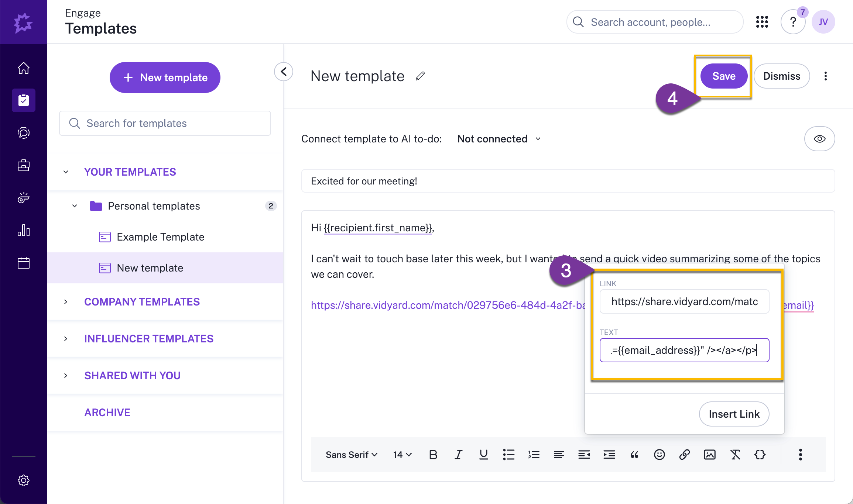Insert an emoji into the template body
The image size is (853, 504).
click(660, 454)
